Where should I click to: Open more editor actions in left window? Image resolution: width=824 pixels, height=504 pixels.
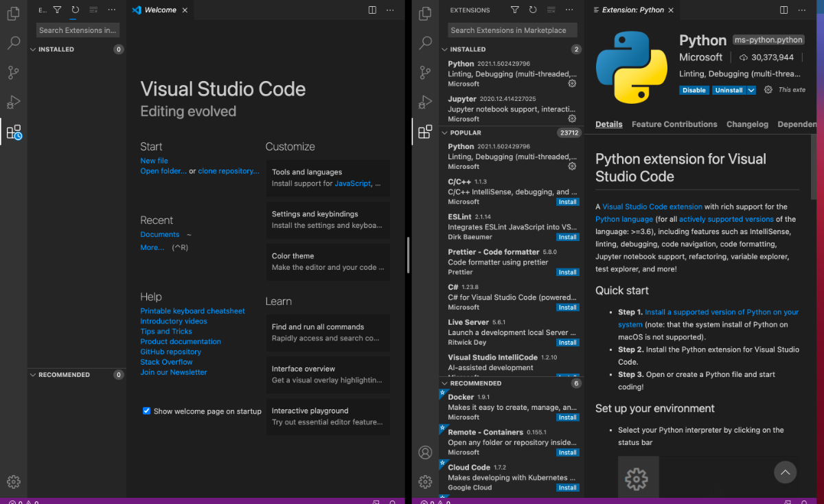[390, 10]
